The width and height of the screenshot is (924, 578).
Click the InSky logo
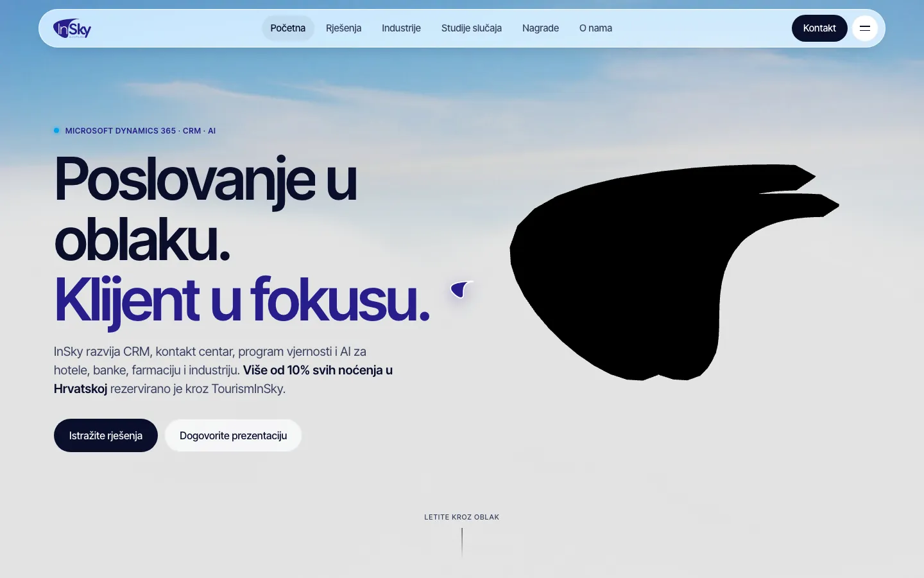[x=72, y=28]
